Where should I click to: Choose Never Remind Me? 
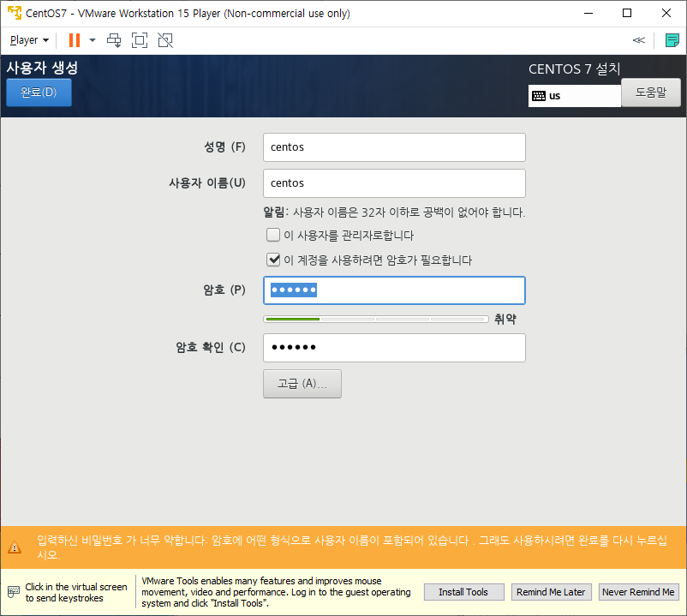[x=639, y=592]
